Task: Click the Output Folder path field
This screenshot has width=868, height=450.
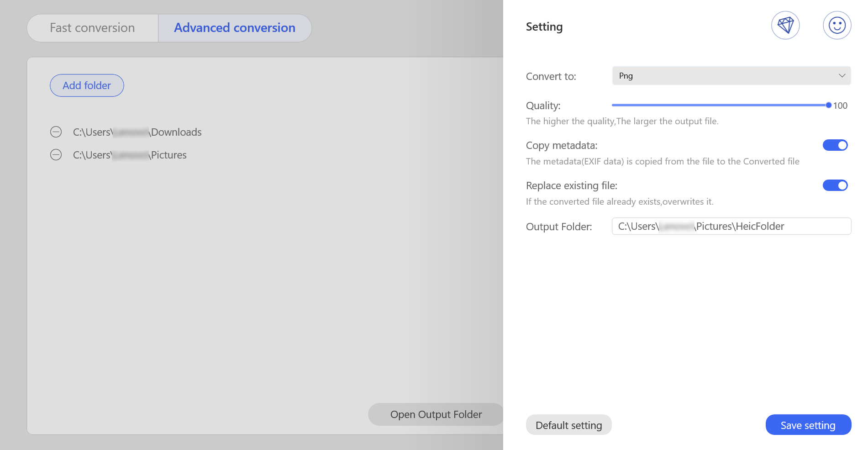Action: (x=731, y=226)
